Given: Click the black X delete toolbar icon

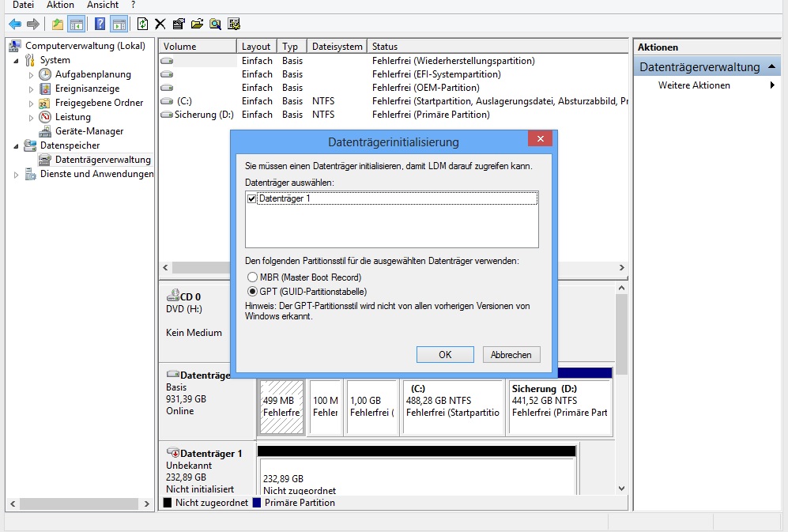Looking at the screenshot, I should 160,24.
